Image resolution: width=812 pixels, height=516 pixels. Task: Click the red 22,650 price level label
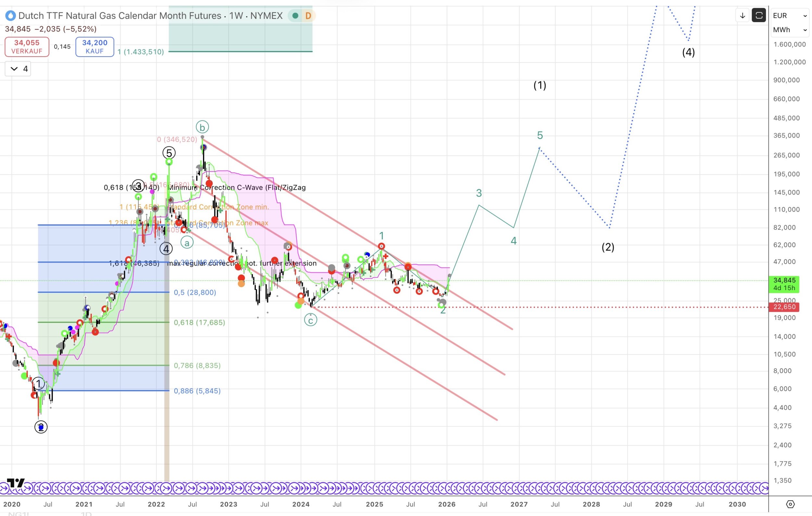[784, 307]
